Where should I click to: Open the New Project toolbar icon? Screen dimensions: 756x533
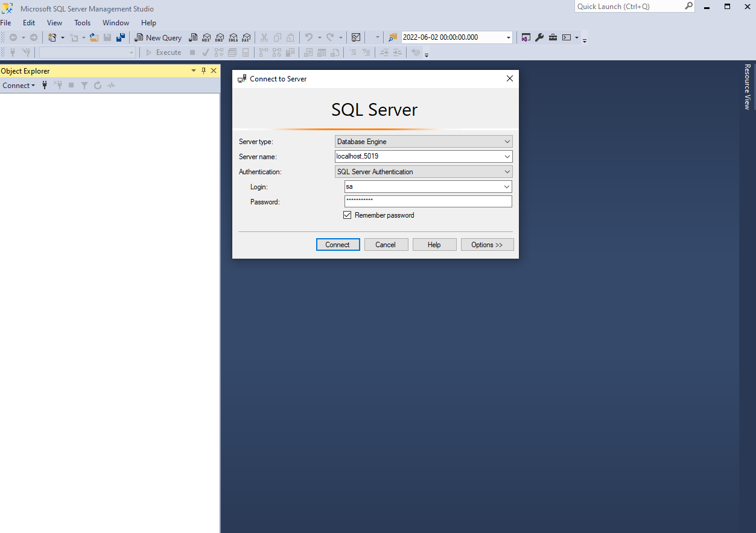pos(52,37)
